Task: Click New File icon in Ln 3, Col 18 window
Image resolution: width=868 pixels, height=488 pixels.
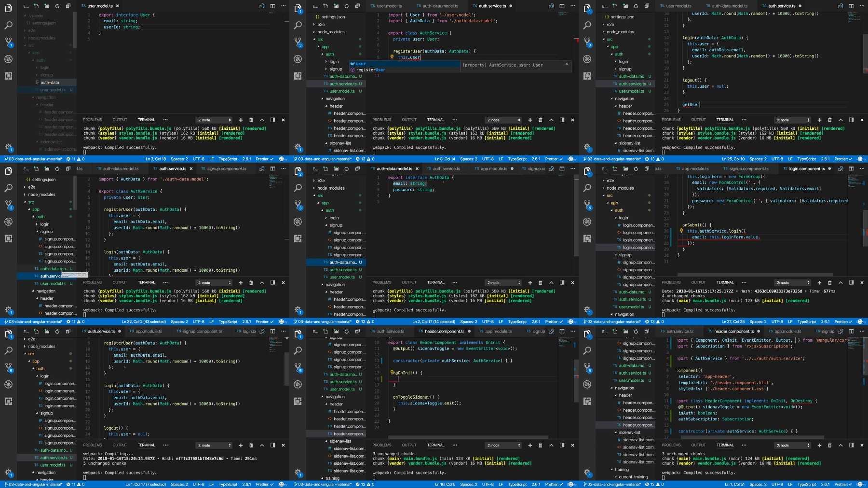Action: click(x=36, y=6)
